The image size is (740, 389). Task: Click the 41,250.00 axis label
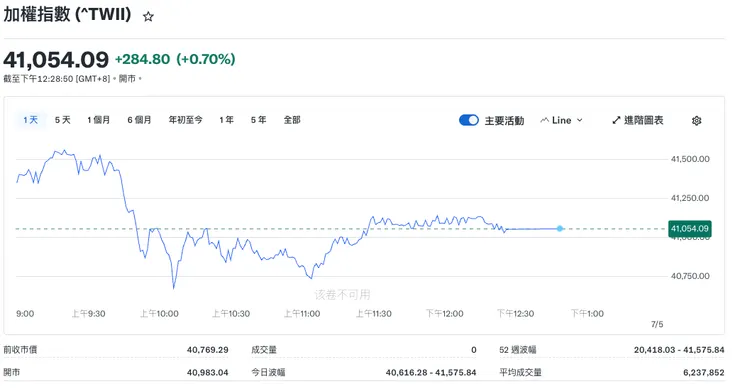[x=690, y=198]
